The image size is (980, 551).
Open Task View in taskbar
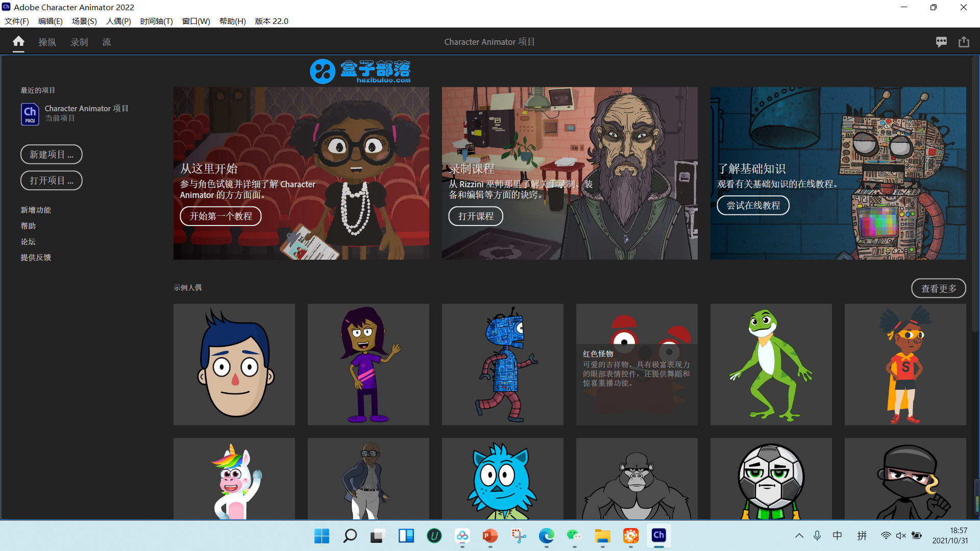pyautogui.click(x=377, y=536)
